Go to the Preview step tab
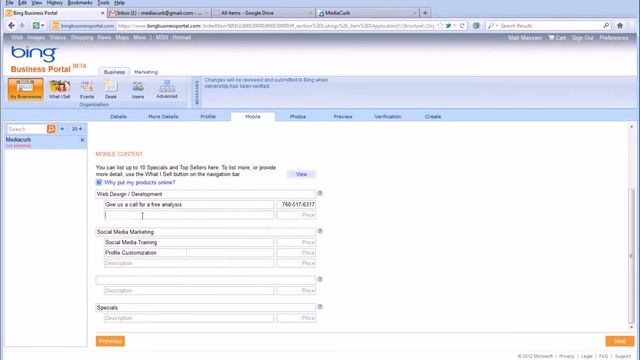The width and height of the screenshot is (640, 360). click(343, 117)
